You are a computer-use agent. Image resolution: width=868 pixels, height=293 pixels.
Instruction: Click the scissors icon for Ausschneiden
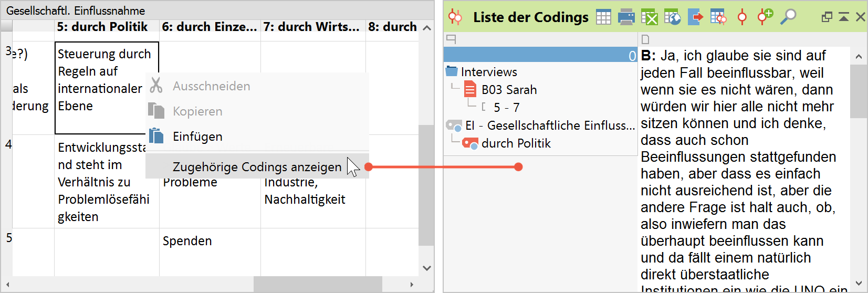[x=156, y=85]
